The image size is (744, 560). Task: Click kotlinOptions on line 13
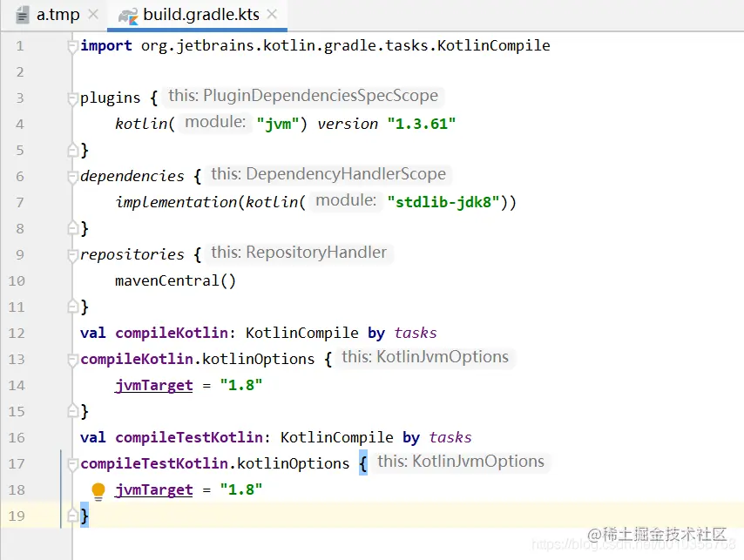[258, 359]
